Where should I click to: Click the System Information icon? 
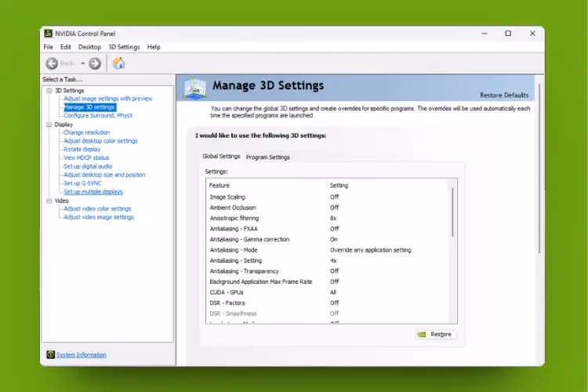[51, 354]
